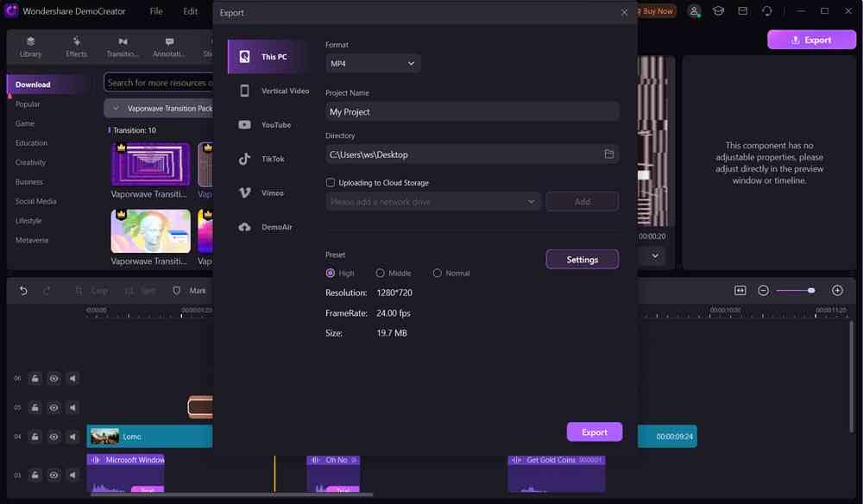Select the Vertical Video export tab
The image size is (863, 504).
[x=274, y=91]
